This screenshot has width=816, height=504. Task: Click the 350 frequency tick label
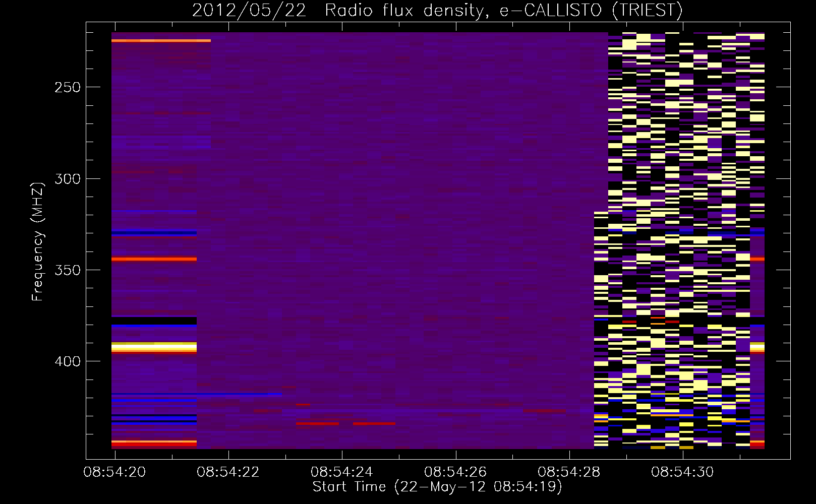click(x=67, y=270)
